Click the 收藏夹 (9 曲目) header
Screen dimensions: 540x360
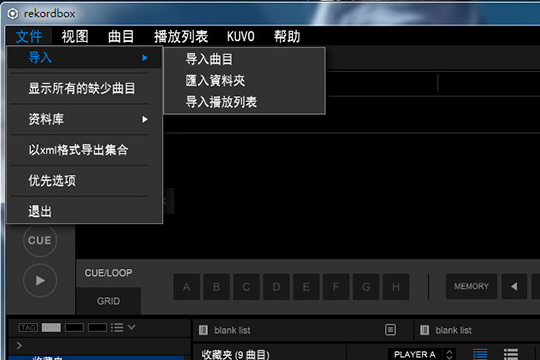236,354
